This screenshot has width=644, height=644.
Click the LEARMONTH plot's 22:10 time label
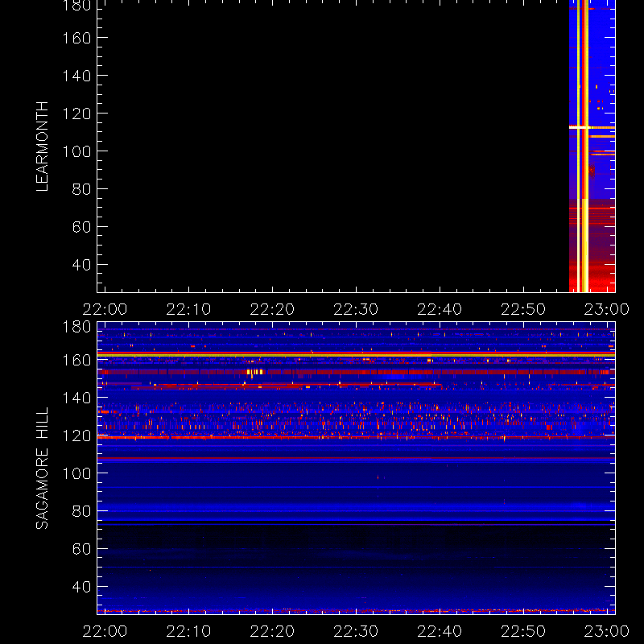pyautogui.click(x=188, y=309)
